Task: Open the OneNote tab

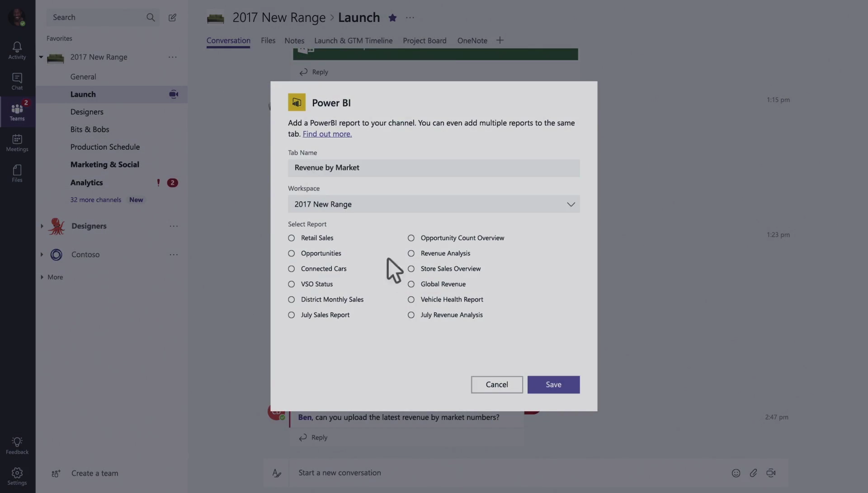Action: coord(472,40)
